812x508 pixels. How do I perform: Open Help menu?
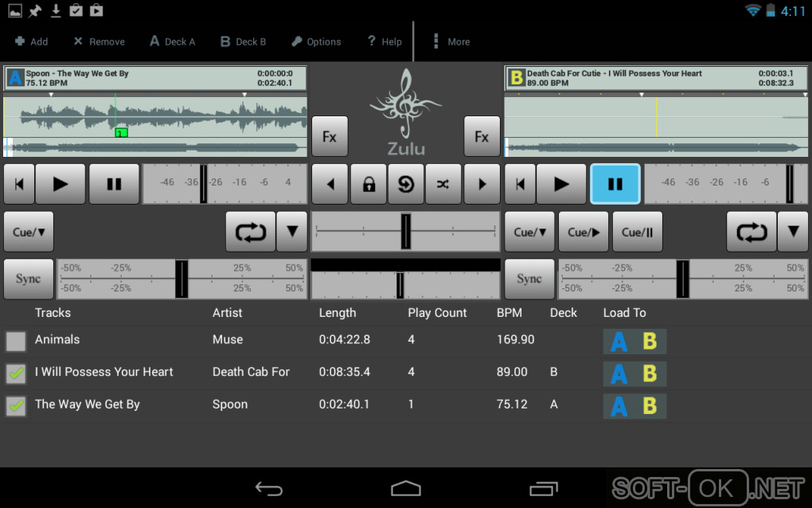[385, 41]
